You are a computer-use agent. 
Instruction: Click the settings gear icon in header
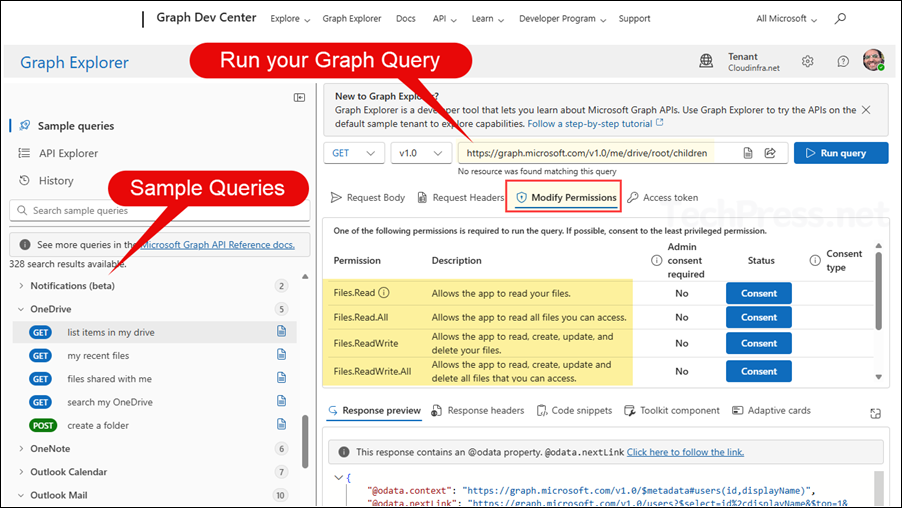807,62
